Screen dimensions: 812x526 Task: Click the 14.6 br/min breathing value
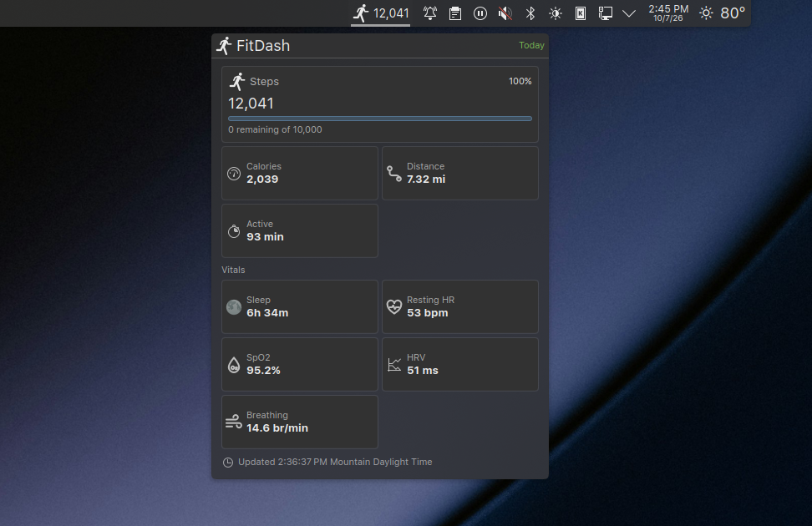277,428
